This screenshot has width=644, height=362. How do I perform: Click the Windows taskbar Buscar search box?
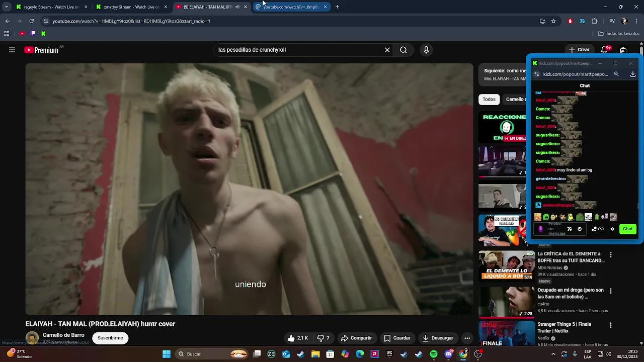pyautogui.click(x=212, y=354)
